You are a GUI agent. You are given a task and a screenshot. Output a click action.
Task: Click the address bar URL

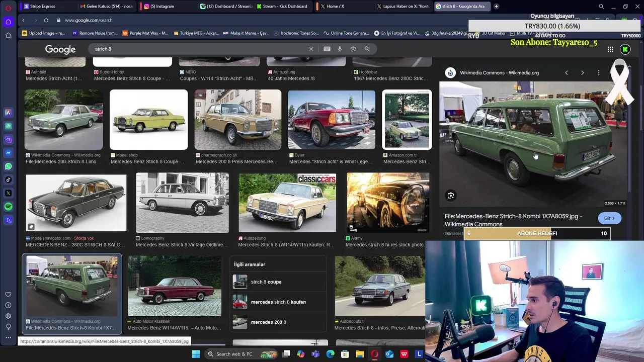click(x=89, y=20)
